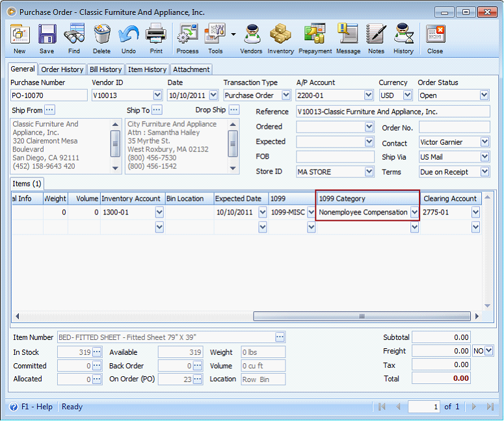Click the Ship To address scroll-up arrow
The width and height of the screenshot is (504, 421).
(x=233, y=124)
